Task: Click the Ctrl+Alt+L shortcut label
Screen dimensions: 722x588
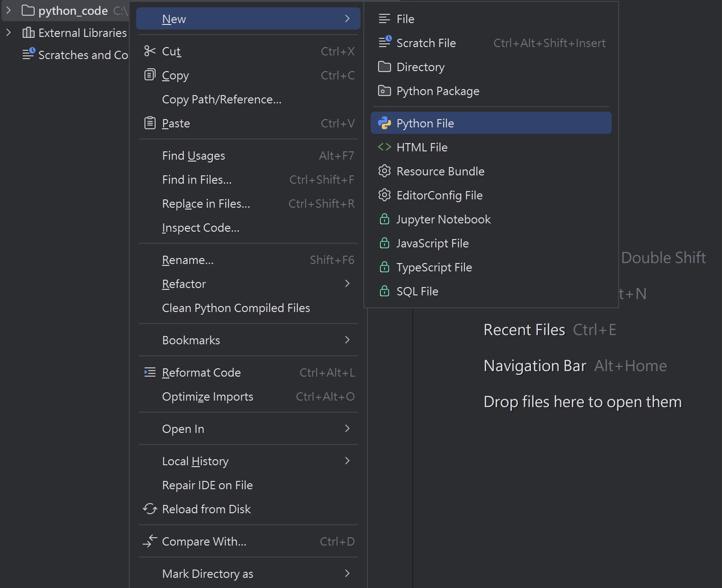Action: [327, 372]
